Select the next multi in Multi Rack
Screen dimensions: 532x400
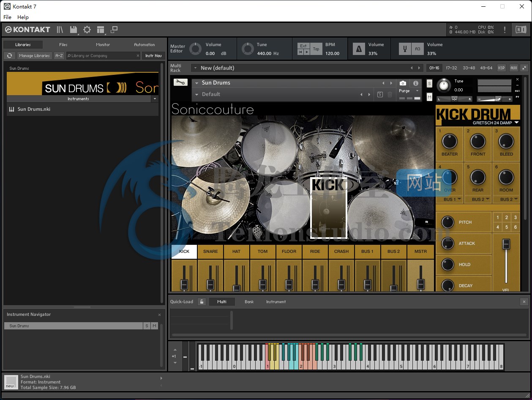coord(419,68)
